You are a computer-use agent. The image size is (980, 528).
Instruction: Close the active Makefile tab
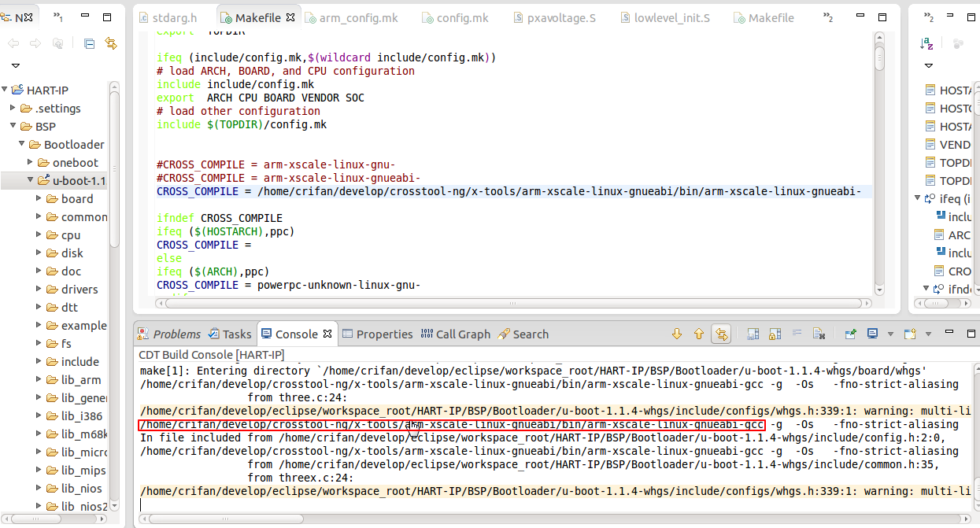(290, 17)
